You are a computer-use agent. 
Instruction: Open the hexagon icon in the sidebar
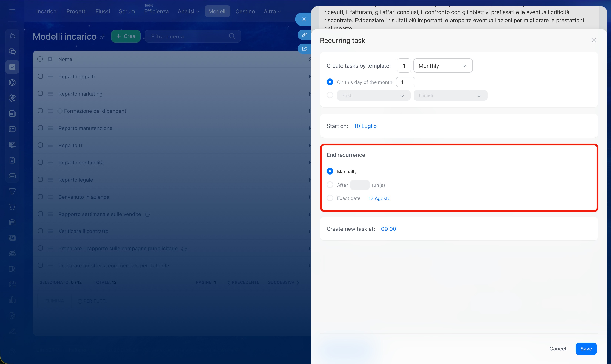[12, 82]
